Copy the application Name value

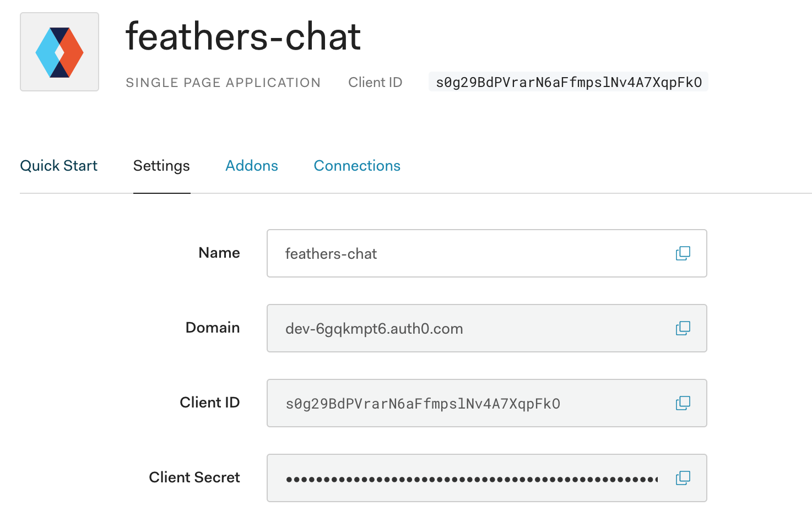point(683,253)
